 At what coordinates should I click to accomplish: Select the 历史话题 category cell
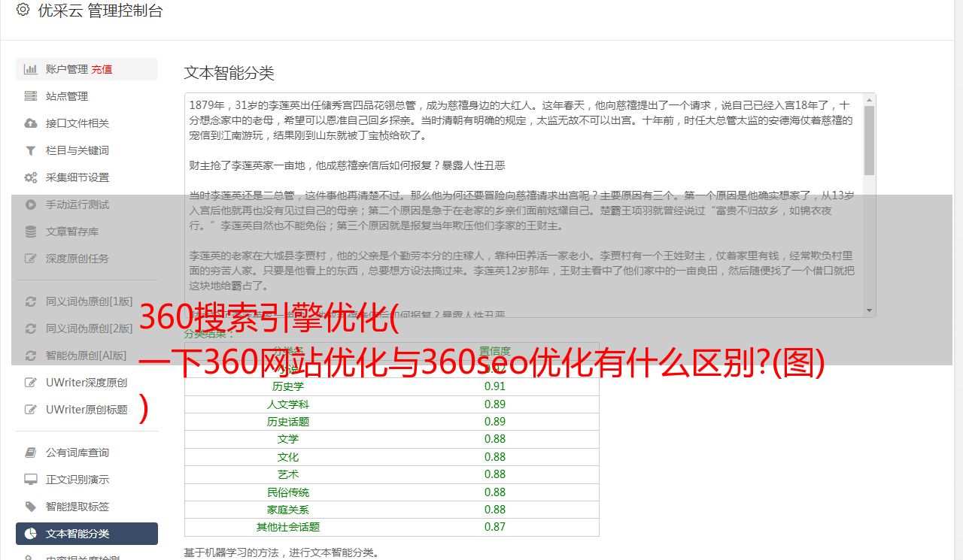[288, 422]
